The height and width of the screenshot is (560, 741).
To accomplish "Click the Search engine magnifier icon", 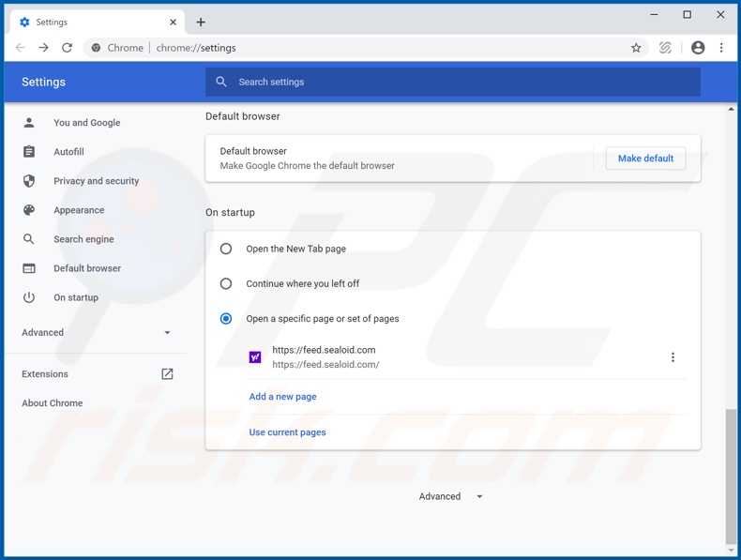I will (29, 239).
